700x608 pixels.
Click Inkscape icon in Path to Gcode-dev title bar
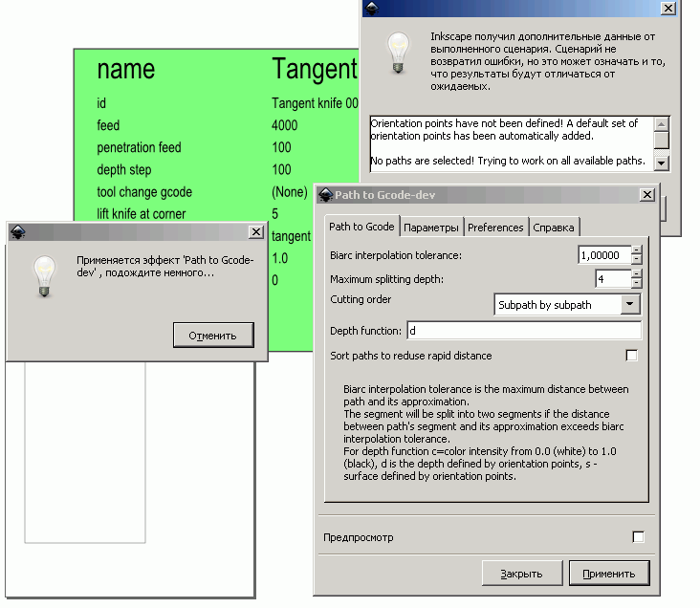[x=325, y=195]
